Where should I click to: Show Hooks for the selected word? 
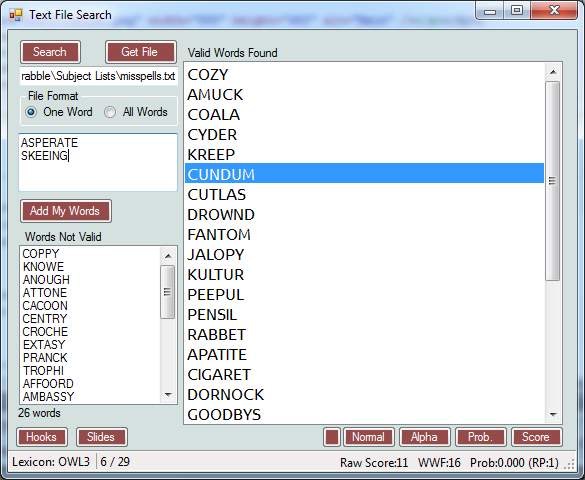point(42,437)
